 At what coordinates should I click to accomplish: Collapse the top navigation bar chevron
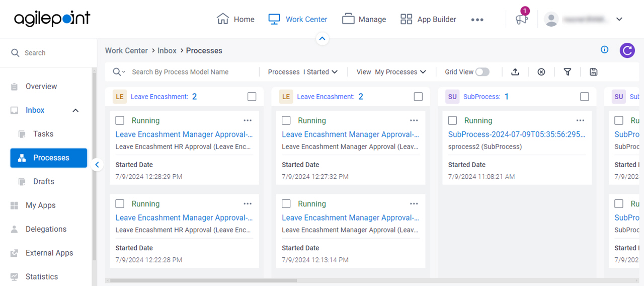point(323,38)
